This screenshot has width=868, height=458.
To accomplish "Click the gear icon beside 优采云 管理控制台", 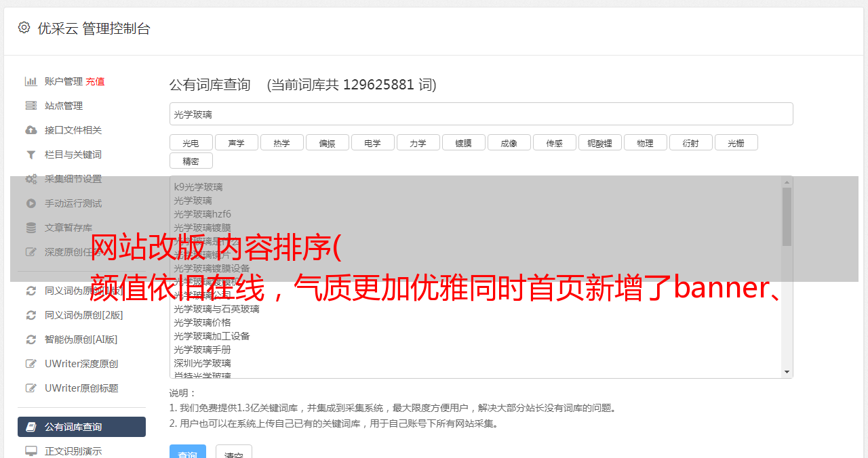I will pyautogui.click(x=24, y=28).
